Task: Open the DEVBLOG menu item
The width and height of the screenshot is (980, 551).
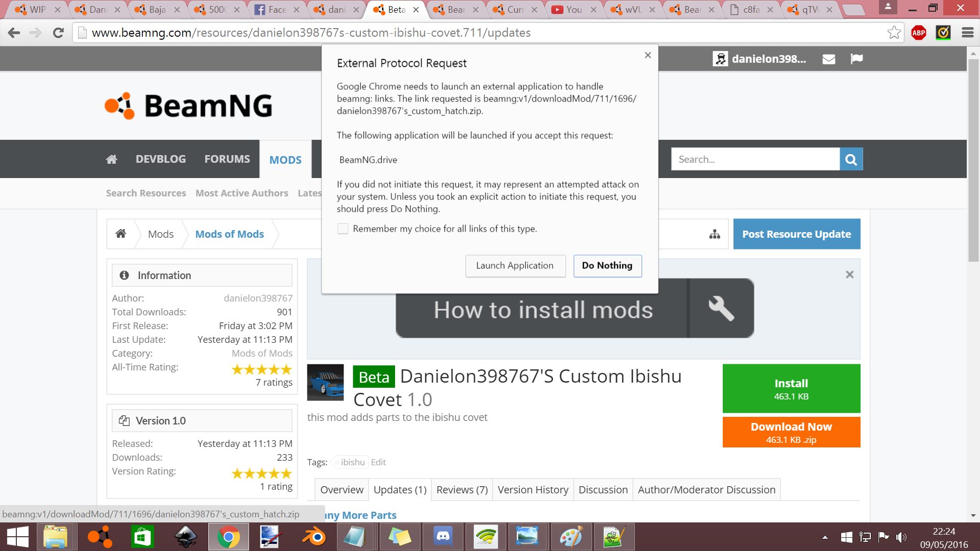Action: pos(161,159)
